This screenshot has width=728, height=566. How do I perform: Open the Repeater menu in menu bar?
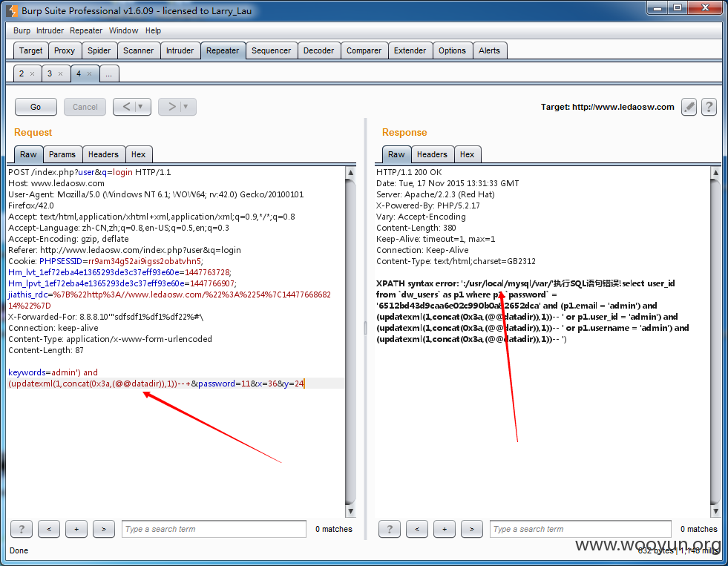pos(86,30)
